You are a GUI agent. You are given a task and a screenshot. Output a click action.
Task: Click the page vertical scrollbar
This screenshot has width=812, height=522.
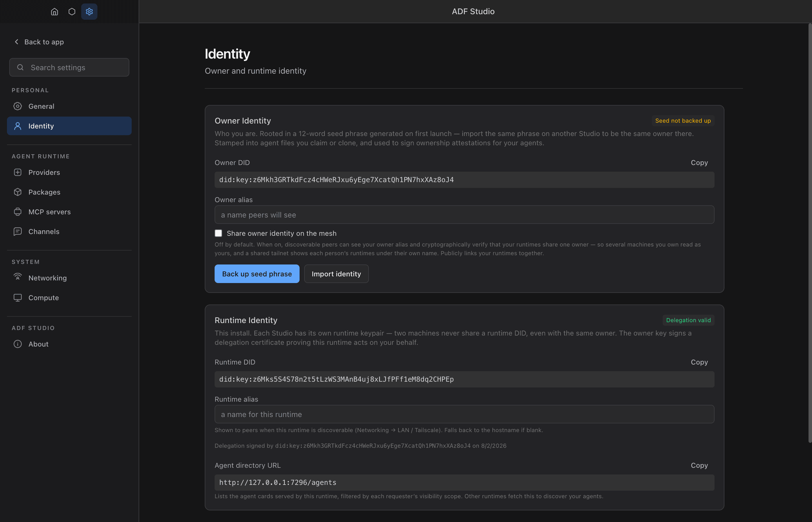pyautogui.click(x=810, y=233)
